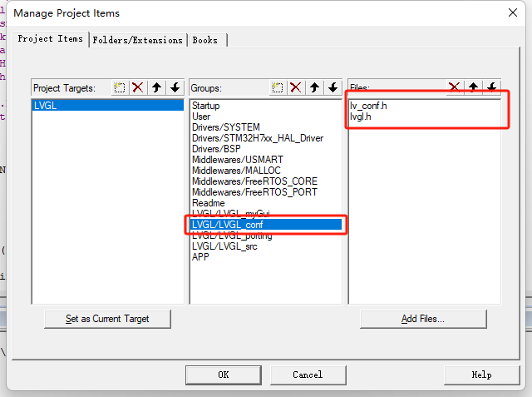Move selected file up
Image resolution: width=532 pixels, height=397 pixels.
coord(473,87)
